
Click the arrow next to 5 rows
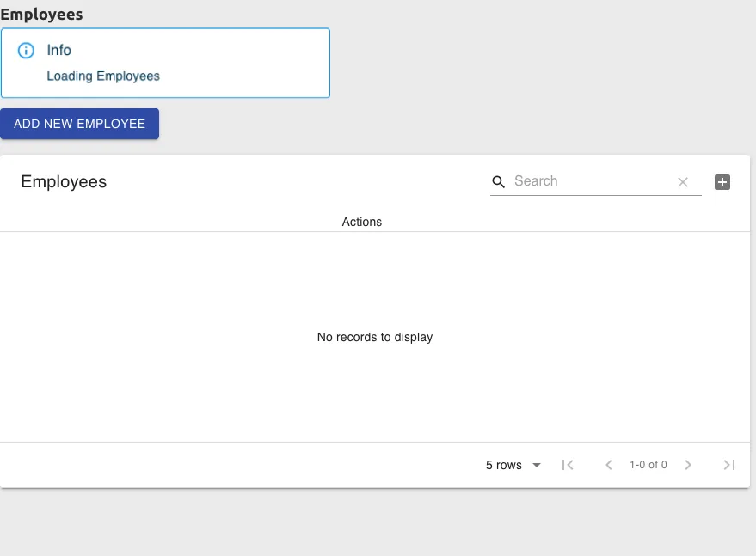[x=537, y=465]
